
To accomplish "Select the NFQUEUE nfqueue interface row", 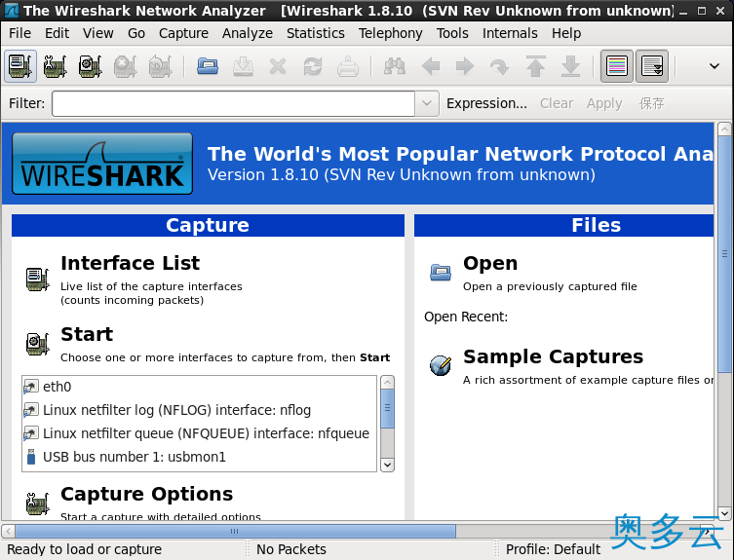I will pos(199,433).
